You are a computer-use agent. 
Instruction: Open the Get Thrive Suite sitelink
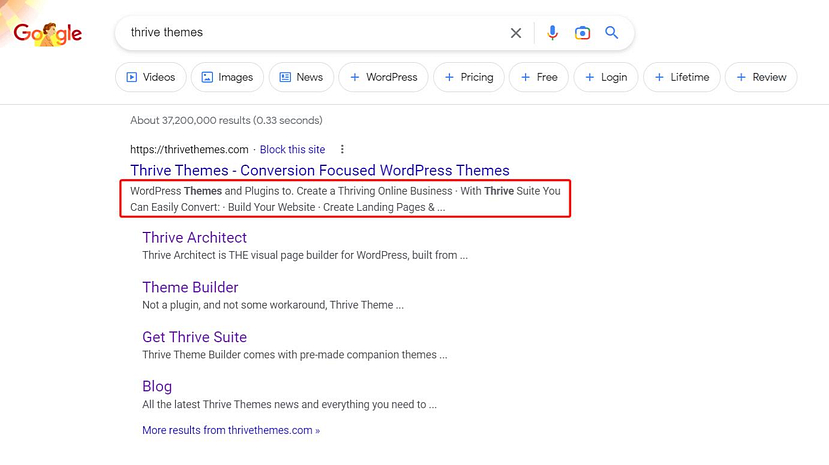195,337
